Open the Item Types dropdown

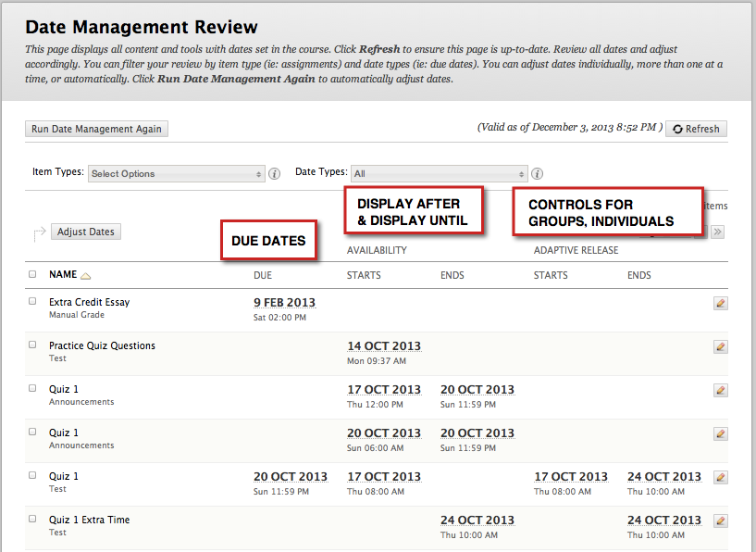click(x=177, y=173)
